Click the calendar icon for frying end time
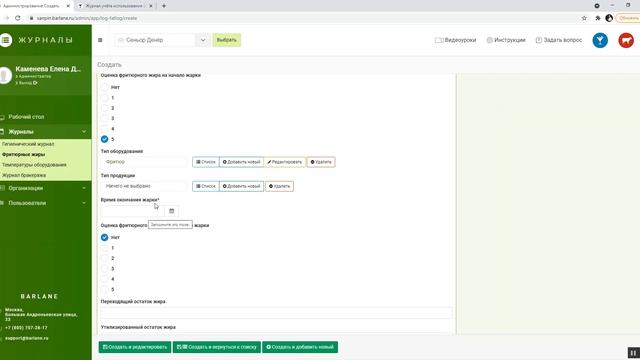Screen dimensions: 640x360 (171, 211)
